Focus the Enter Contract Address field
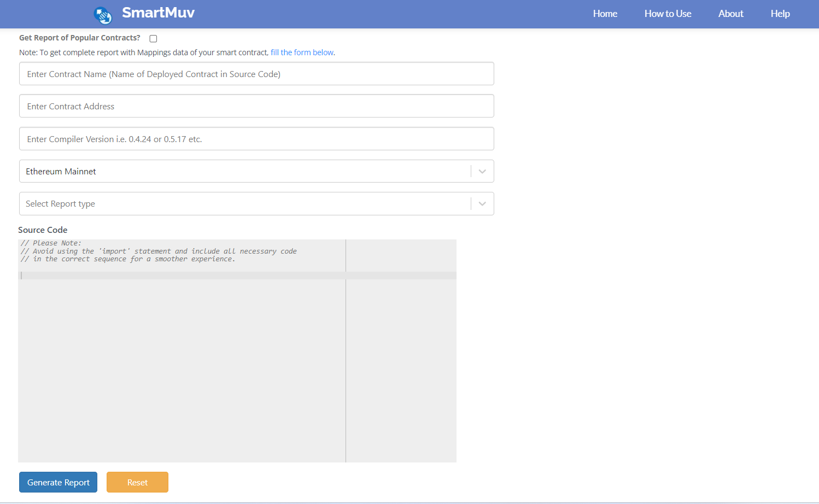The height and width of the screenshot is (504, 819). (x=256, y=106)
